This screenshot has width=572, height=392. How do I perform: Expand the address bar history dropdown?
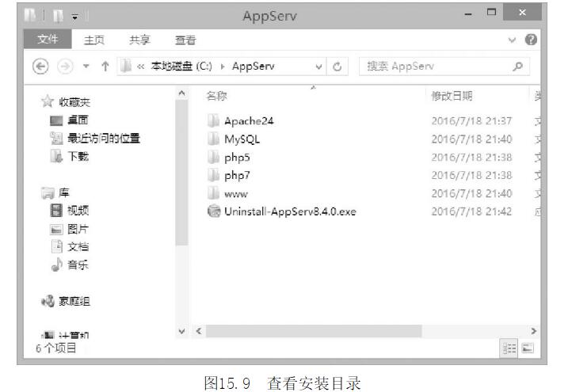(x=318, y=67)
